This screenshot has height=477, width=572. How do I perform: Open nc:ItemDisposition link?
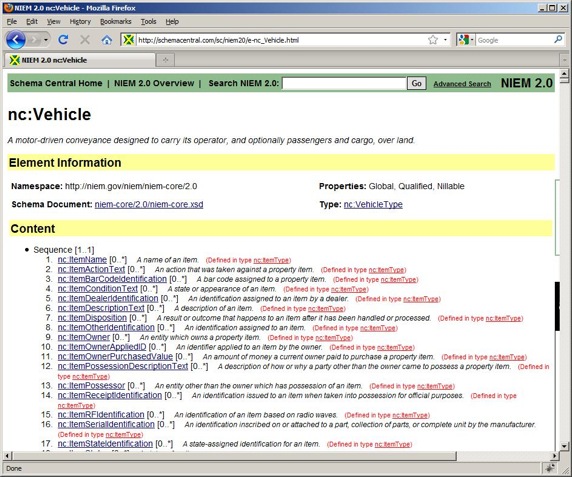coord(92,318)
